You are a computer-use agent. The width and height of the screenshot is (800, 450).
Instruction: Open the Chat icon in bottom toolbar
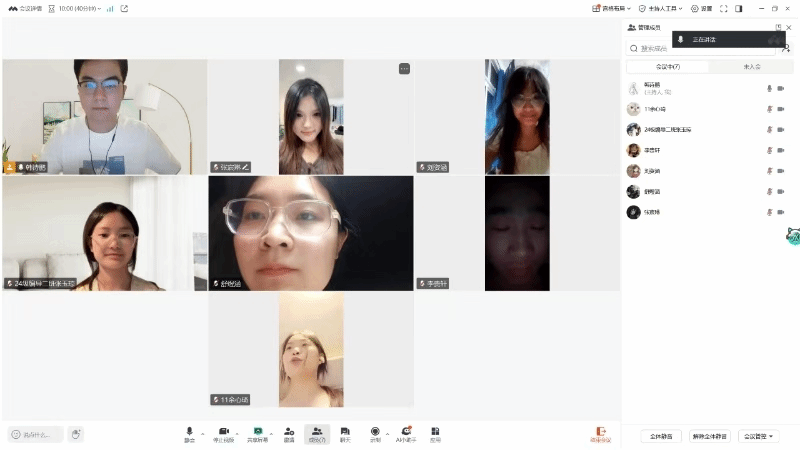click(x=345, y=432)
